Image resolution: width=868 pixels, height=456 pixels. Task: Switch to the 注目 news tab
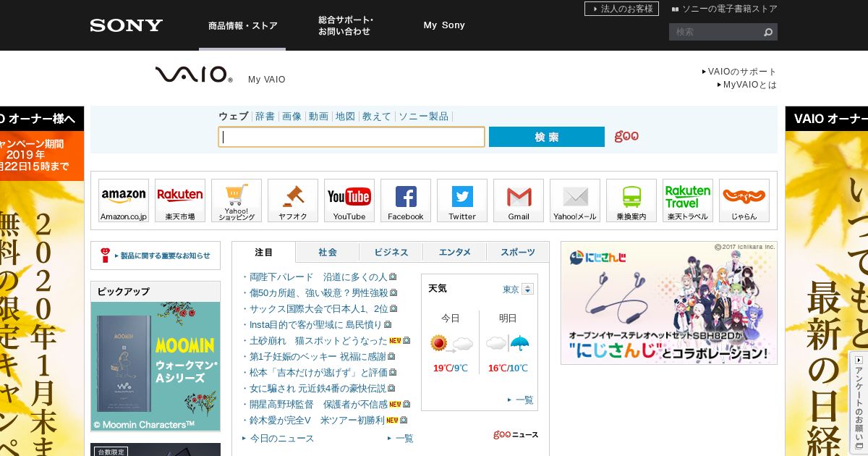click(x=264, y=252)
